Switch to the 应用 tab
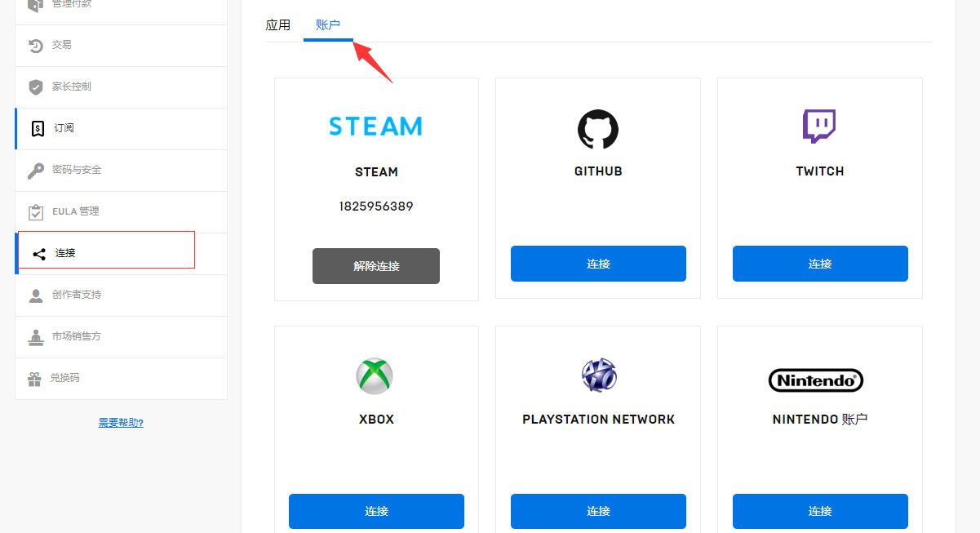980x533 pixels. [x=278, y=25]
